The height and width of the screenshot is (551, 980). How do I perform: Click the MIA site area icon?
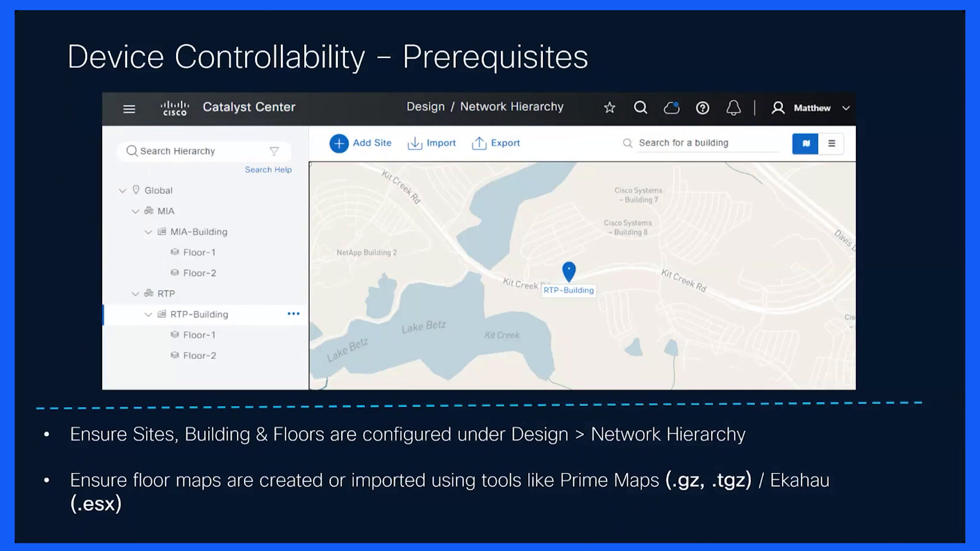coord(149,211)
